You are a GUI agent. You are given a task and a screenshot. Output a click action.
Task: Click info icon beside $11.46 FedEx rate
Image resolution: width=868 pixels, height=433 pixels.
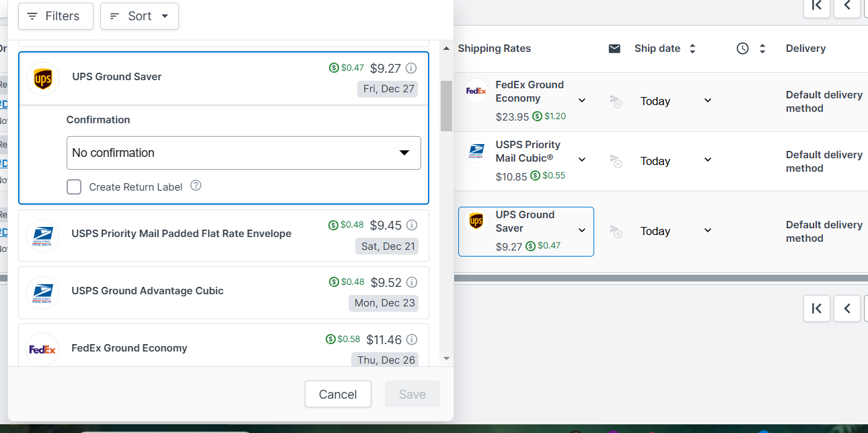(x=412, y=339)
